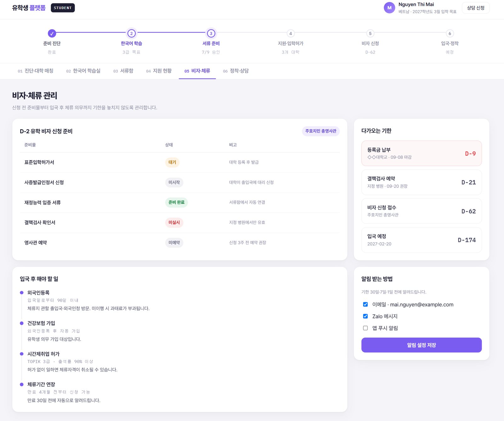Open the 등록금 납부 deadline card
504x421 pixels.
pyautogui.click(x=421, y=153)
